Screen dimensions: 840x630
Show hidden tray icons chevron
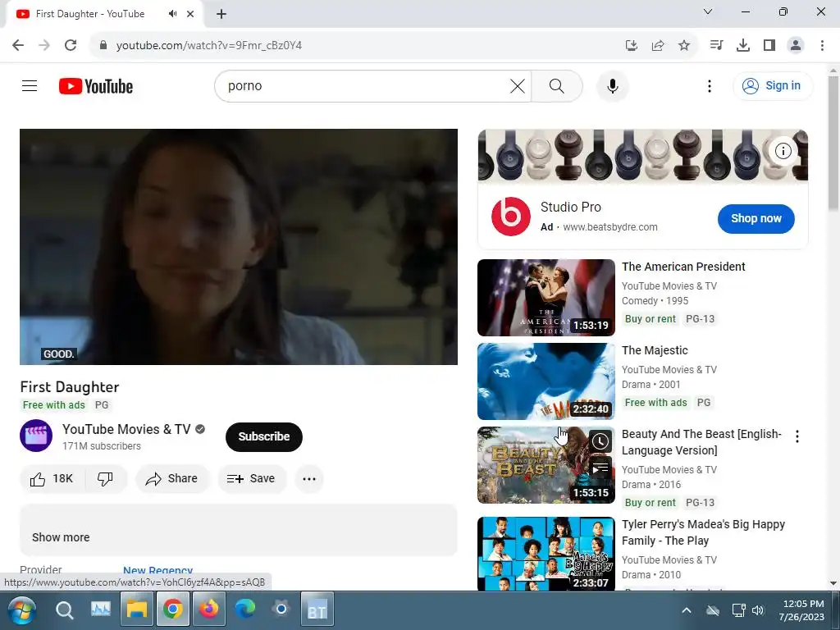tap(687, 610)
